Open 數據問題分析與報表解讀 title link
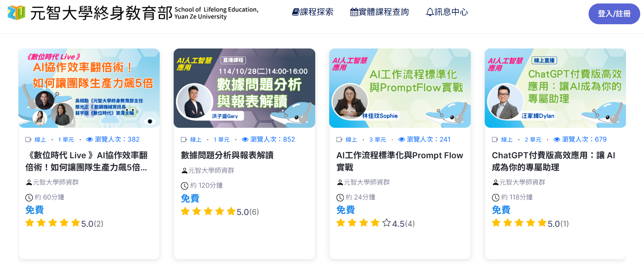 (x=227, y=155)
